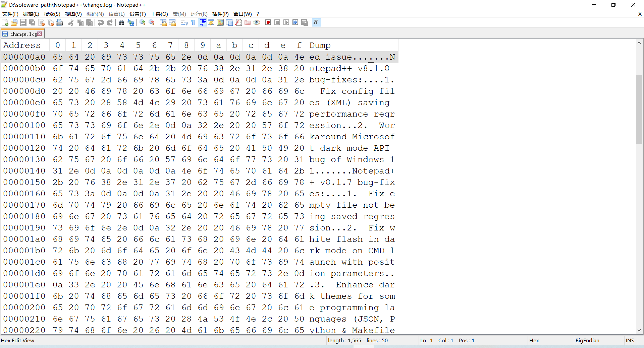Toggle the monitoring (eye) icon
This screenshot has height=348, width=644.
pyautogui.click(x=257, y=22)
